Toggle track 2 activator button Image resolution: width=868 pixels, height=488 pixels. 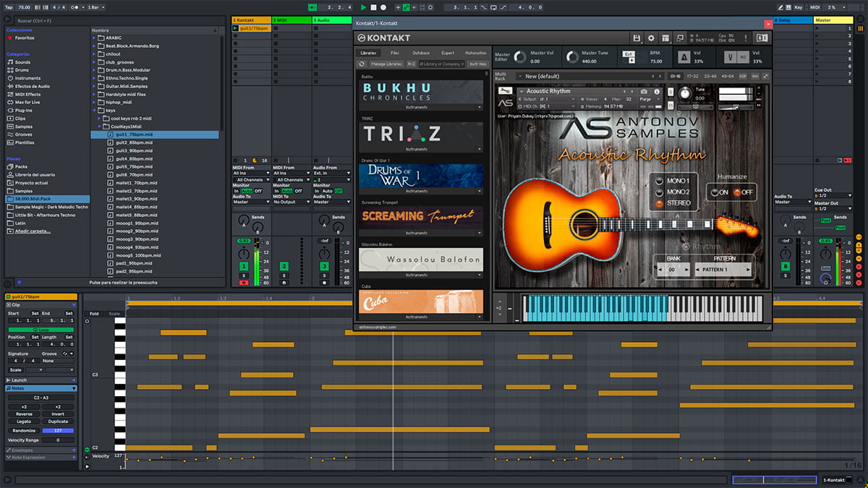284,267
